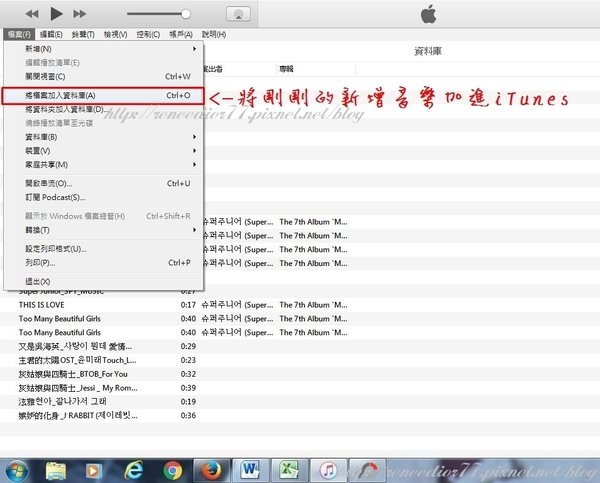Click album cell in THIS IS LOVE row
The height and width of the screenshot is (483, 600).
click(x=313, y=305)
